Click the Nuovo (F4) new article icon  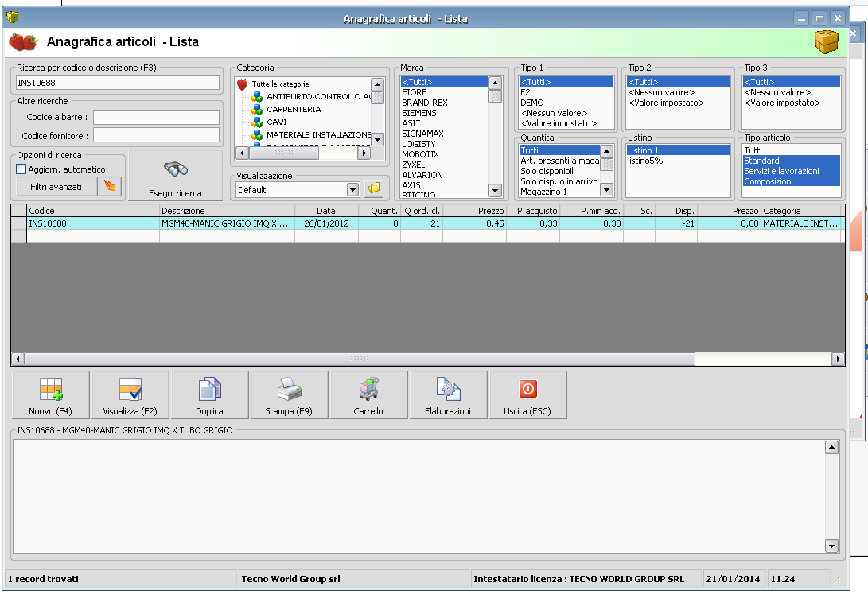(51, 390)
